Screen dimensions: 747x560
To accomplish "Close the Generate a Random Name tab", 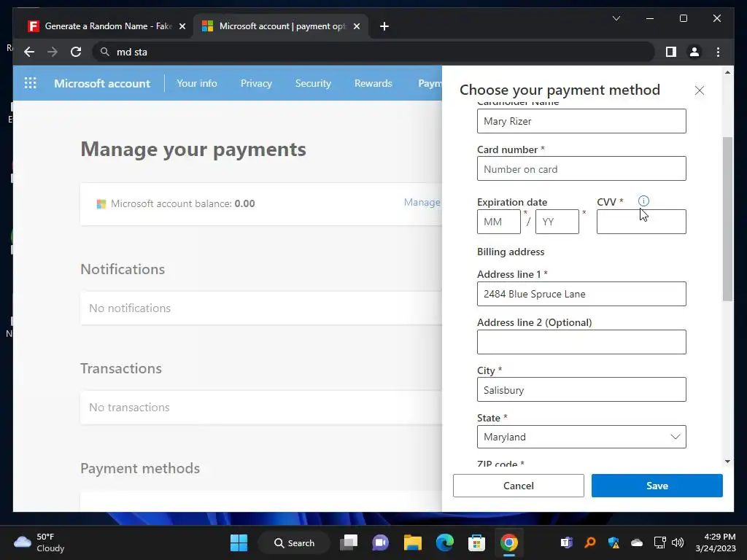I will (x=182, y=26).
